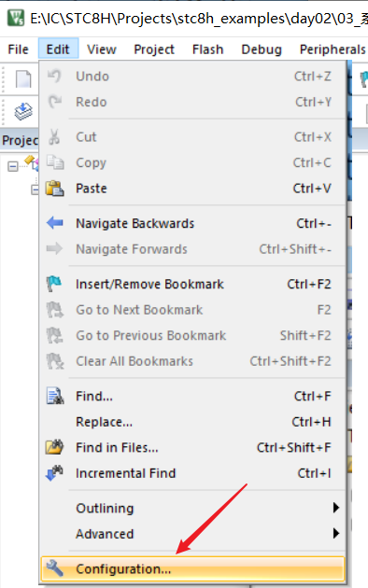Click the Paste clipboard icon
The width and height of the screenshot is (368, 588).
tap(54, 189)
